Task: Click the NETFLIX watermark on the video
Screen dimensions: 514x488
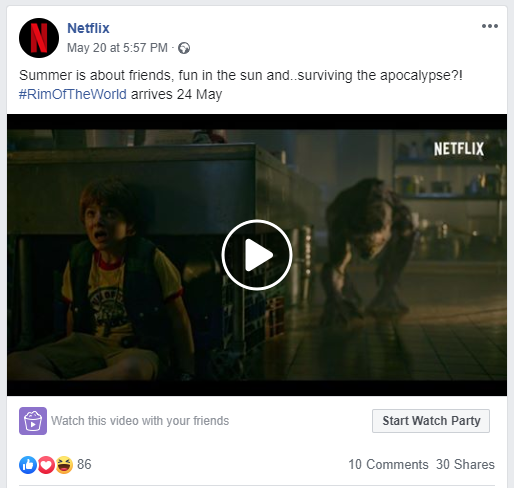Action: 459,149
